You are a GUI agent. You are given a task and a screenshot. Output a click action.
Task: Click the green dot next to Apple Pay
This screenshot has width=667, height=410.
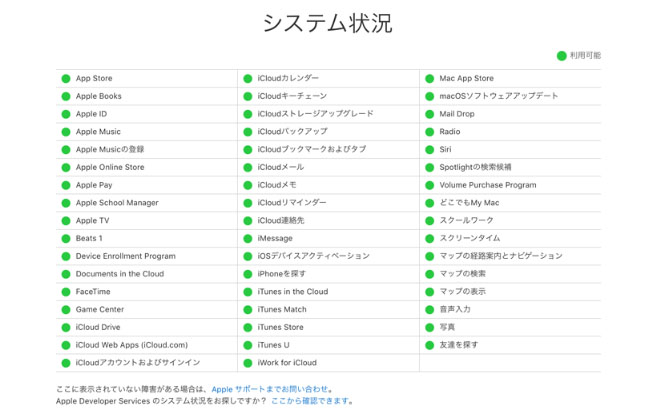66,185
